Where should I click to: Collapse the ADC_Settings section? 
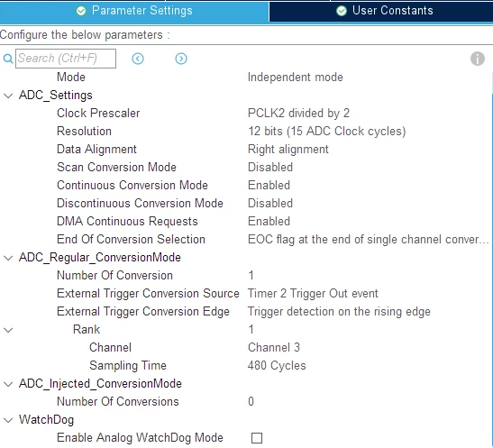coord(8,96)
